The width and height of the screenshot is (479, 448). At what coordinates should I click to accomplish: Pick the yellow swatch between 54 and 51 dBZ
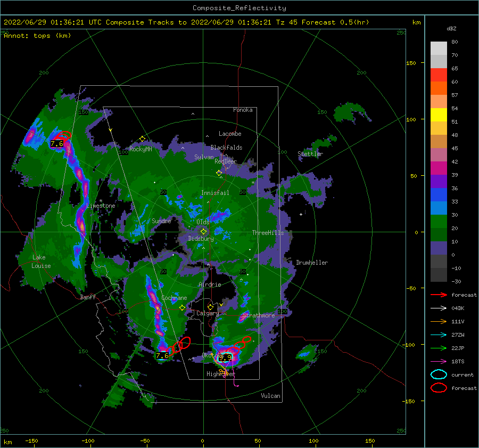439,115
